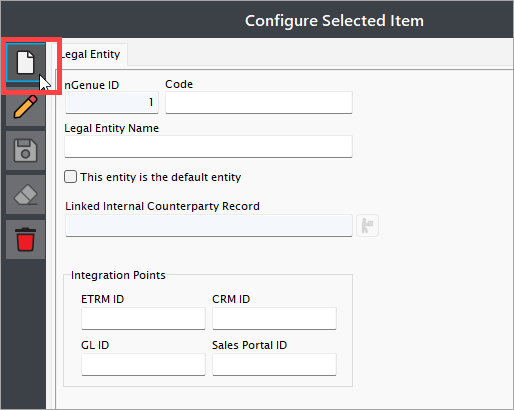Click into the Code text field
Screen dimensions: 514x410
point(259,103)
